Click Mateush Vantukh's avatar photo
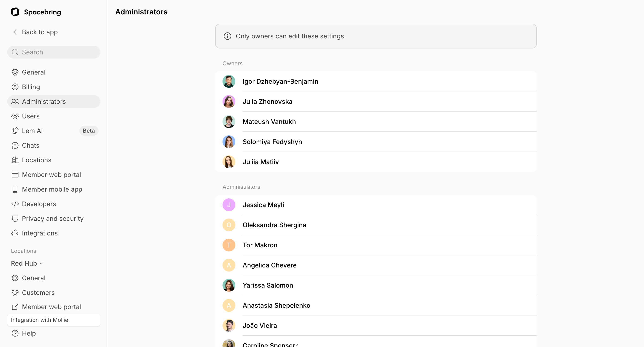The width and height of the screenshot is (644, 347). point(229,122)
